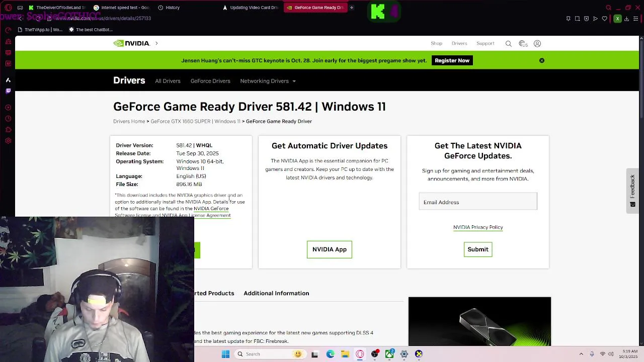Open the Twitch icon in the sidebar
Image resolution: width=644 pixels, height=362 pixels.
[8, 91]
